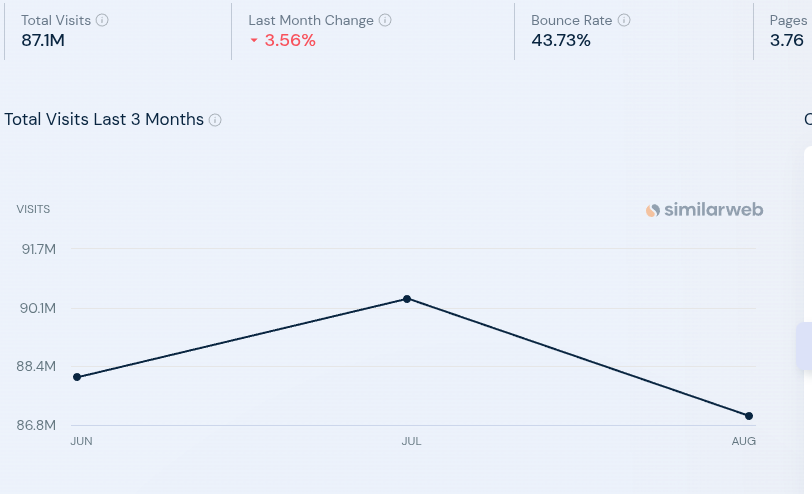Click the 43.73% bounce rate value
This screenshot has height=494, width=812.
tap(561, 40)
